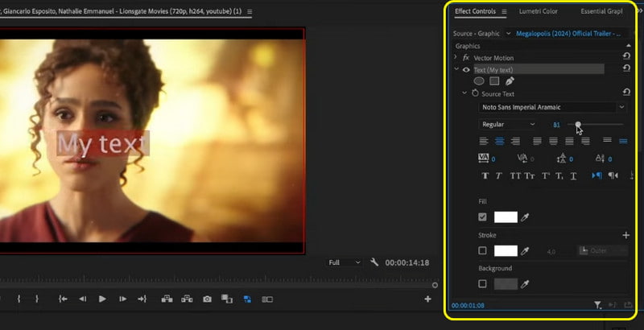Open the Noto Sans Imperial Aramaic font dropdown
The width and height of the screenshot is (644, 330).
point(552,107)
